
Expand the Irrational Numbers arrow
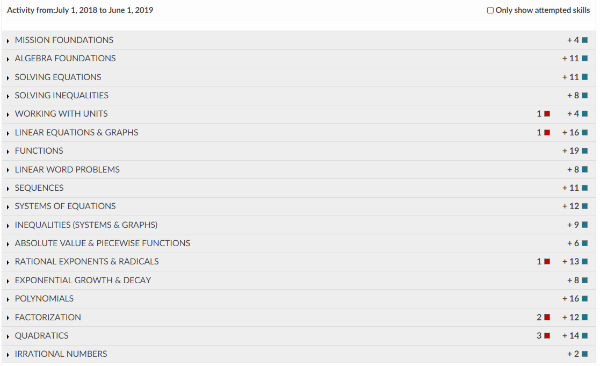click(8, 355)
